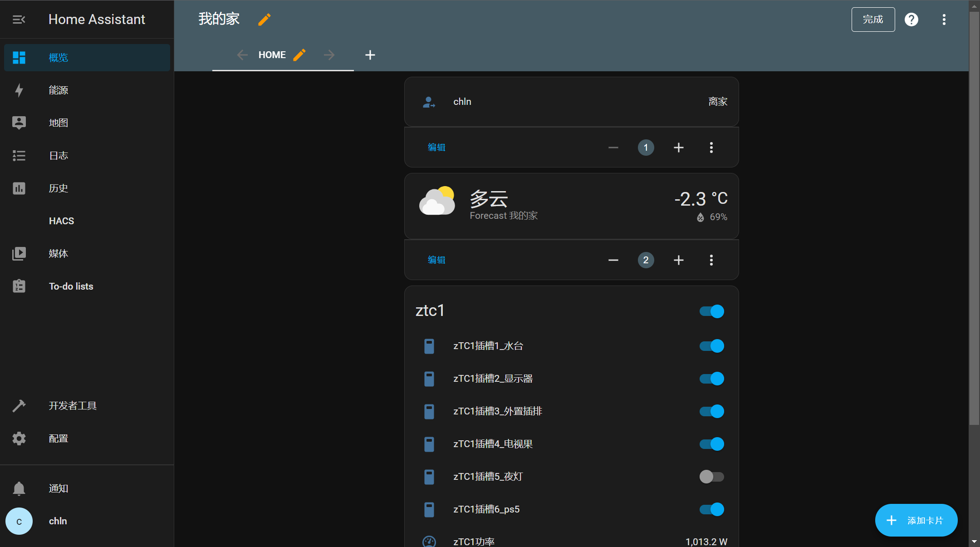The height and width of the screenshot is (547, 980).
Task: Open weather card three-dot options
Action: (x=711, y=260)
